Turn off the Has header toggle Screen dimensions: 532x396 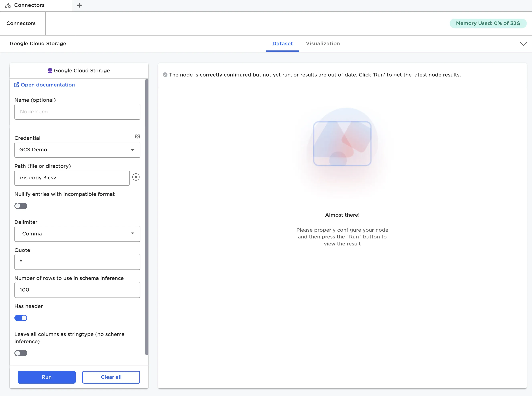pos(21,318)
